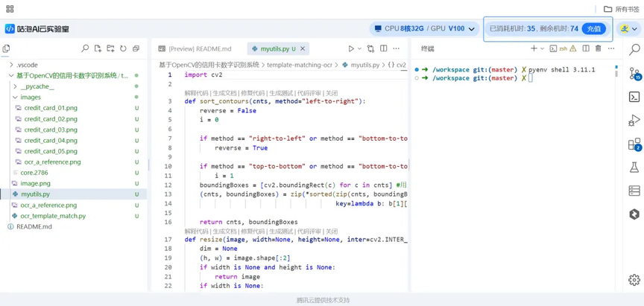This screenshot has height=306, width=644.
Task: Click the 充值 recharge button
Action: [593, 29]
